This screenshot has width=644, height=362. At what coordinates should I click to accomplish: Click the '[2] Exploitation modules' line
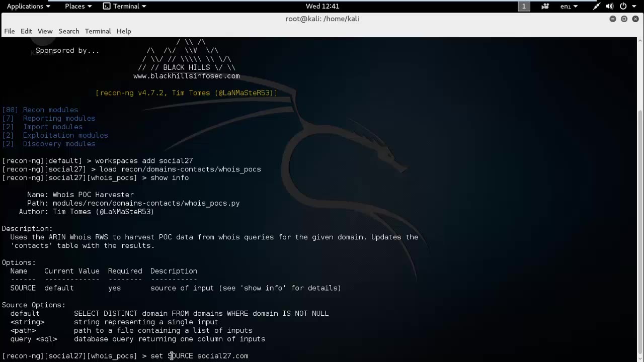(55, 135)
